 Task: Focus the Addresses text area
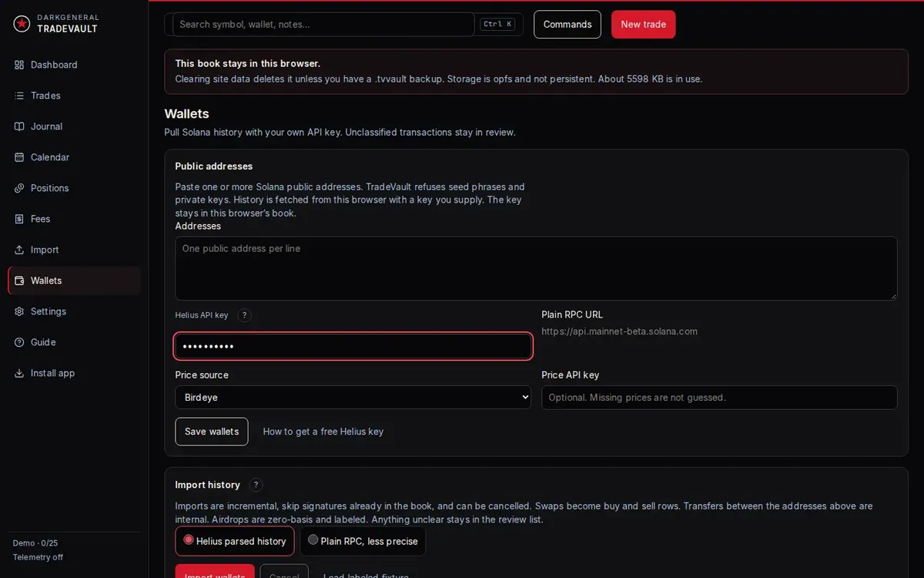[536, 268]
